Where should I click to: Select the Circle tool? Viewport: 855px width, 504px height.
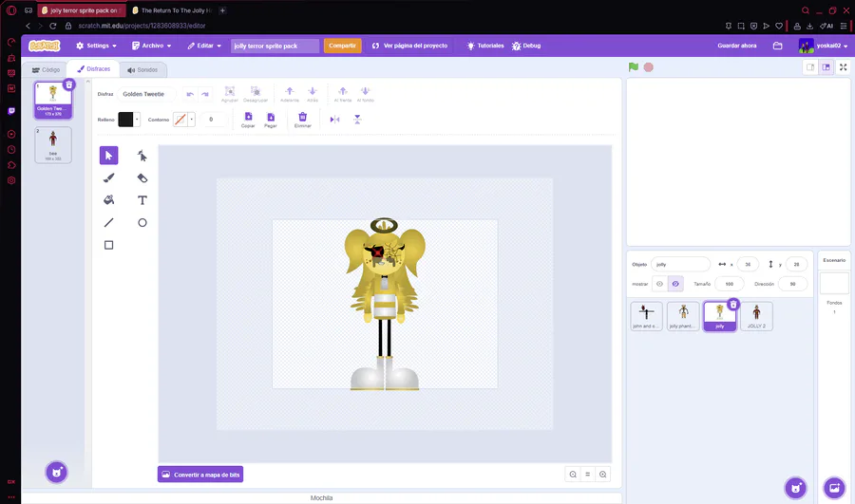(142, 222)
